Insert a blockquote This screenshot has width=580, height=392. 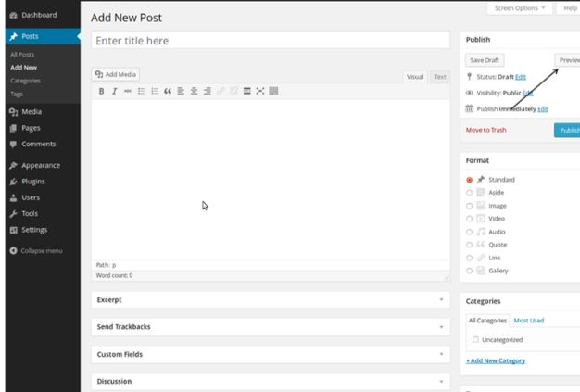[x=168, y=91]
